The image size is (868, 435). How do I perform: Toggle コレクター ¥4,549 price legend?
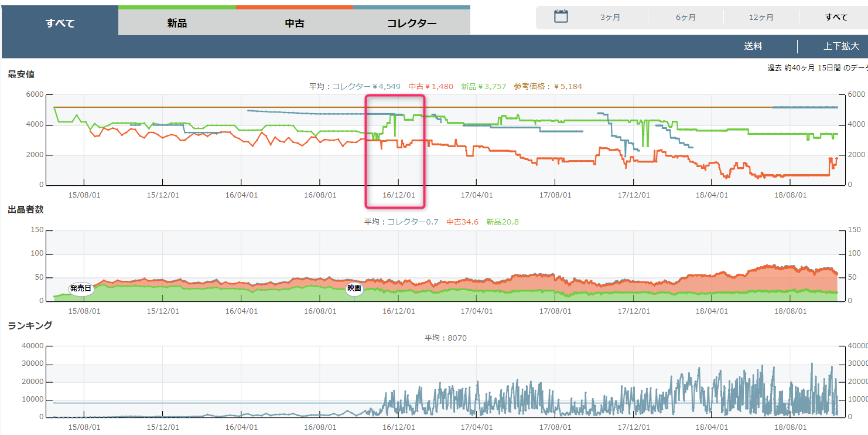366,86
